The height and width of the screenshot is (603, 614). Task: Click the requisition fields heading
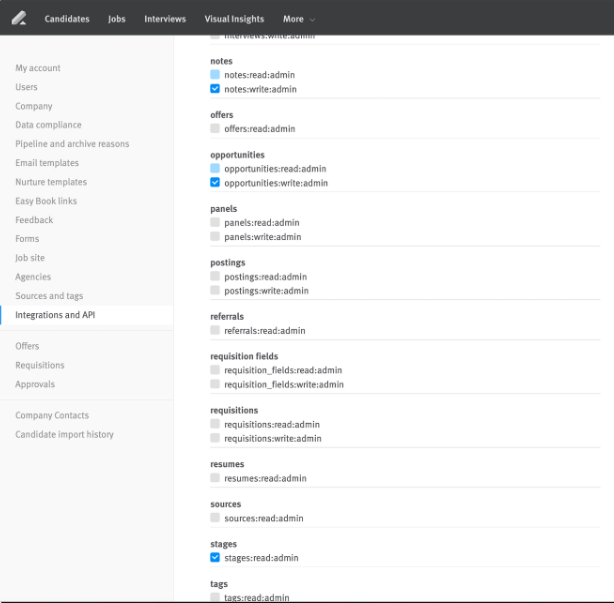click(x=244, y=356)
